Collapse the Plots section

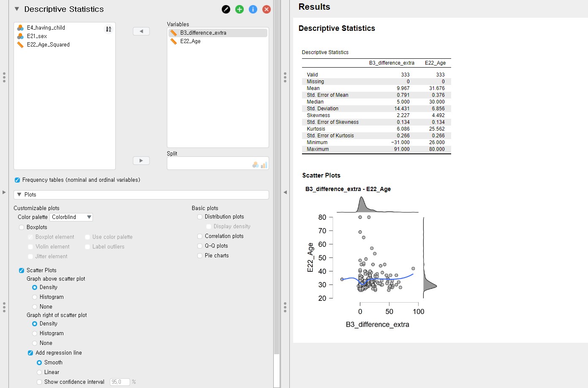(x=19, y=195)
